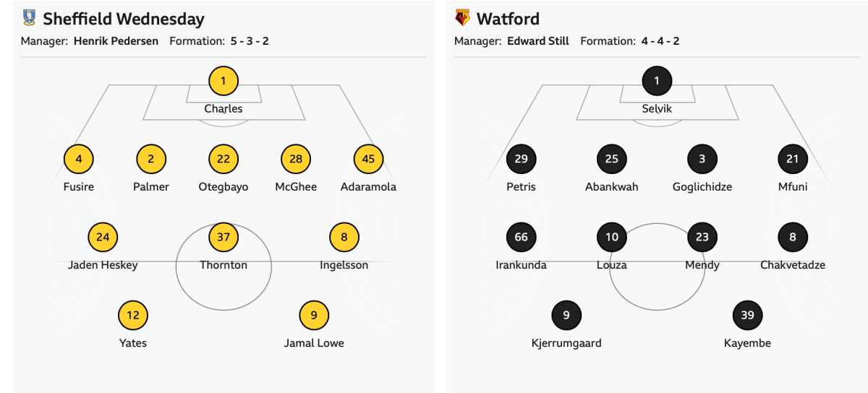Image resolution: width=868 pixels, height=393 pixels.
Task: Click number 10 Louza badge
Action: 612,237
